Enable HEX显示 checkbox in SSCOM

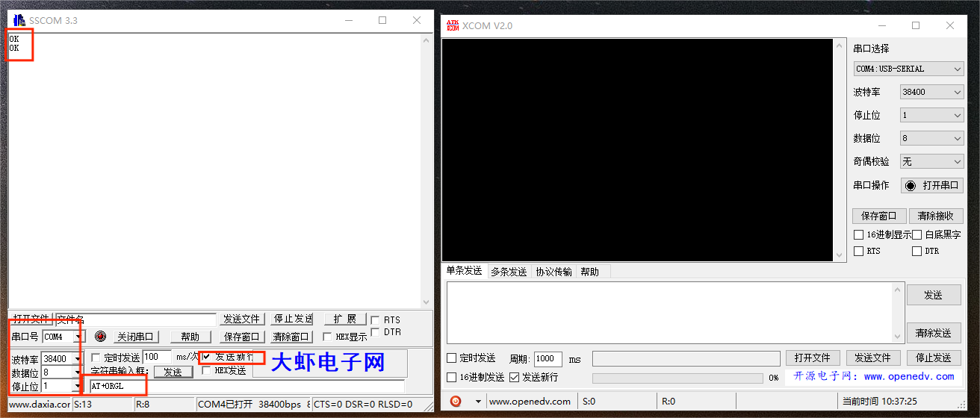pyautogui.click(x=327, y=337)
